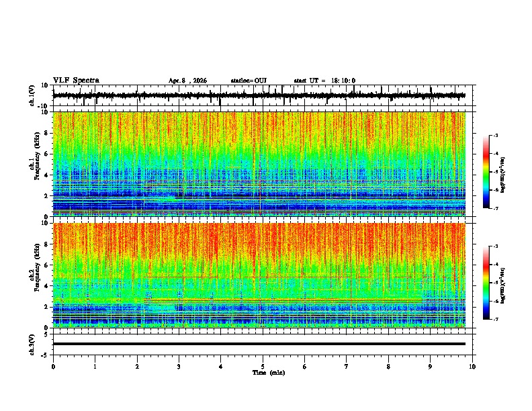The height and width of the screenshot is (411, 532).
Task: Click time axis tick label "9"
Action: (430, 367)
